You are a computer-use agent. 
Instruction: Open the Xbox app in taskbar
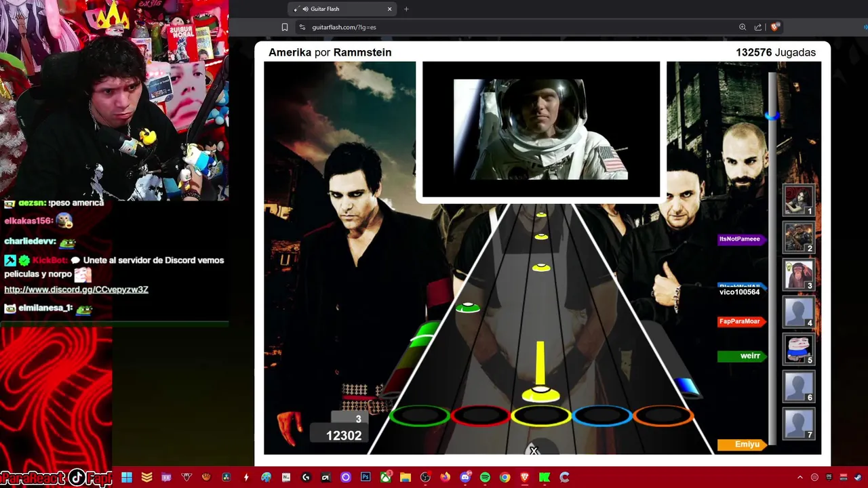pos(386,477)
